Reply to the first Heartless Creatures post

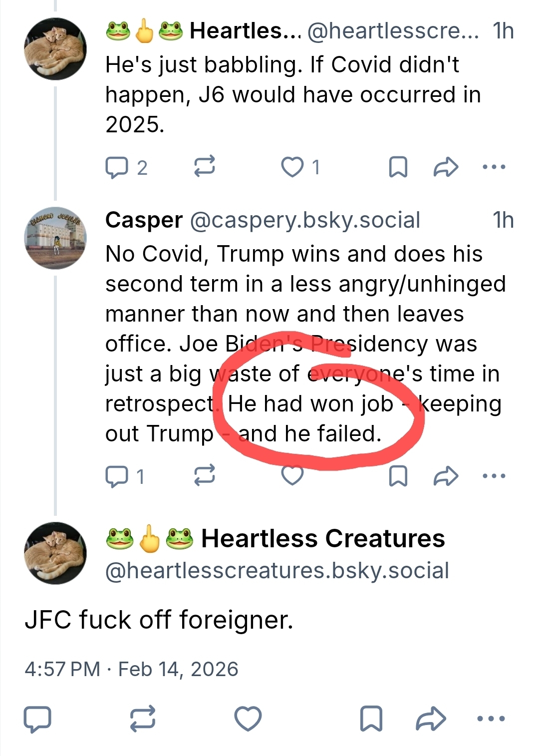click(117, 167)
